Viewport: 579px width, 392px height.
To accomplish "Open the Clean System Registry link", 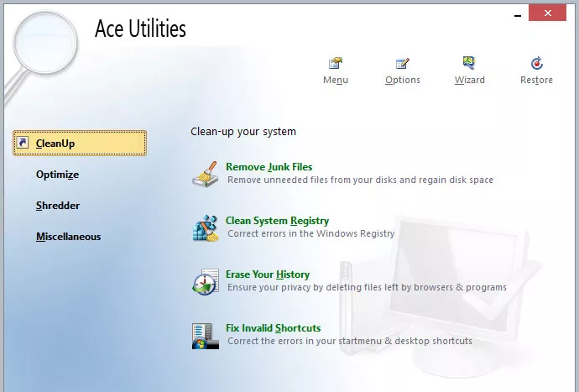I will click(x=277, y=221).
